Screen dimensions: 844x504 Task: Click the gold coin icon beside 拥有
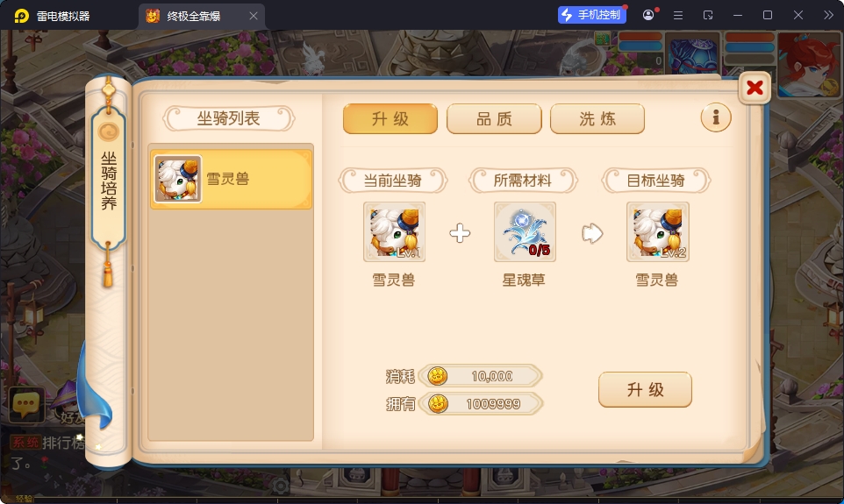438,403
